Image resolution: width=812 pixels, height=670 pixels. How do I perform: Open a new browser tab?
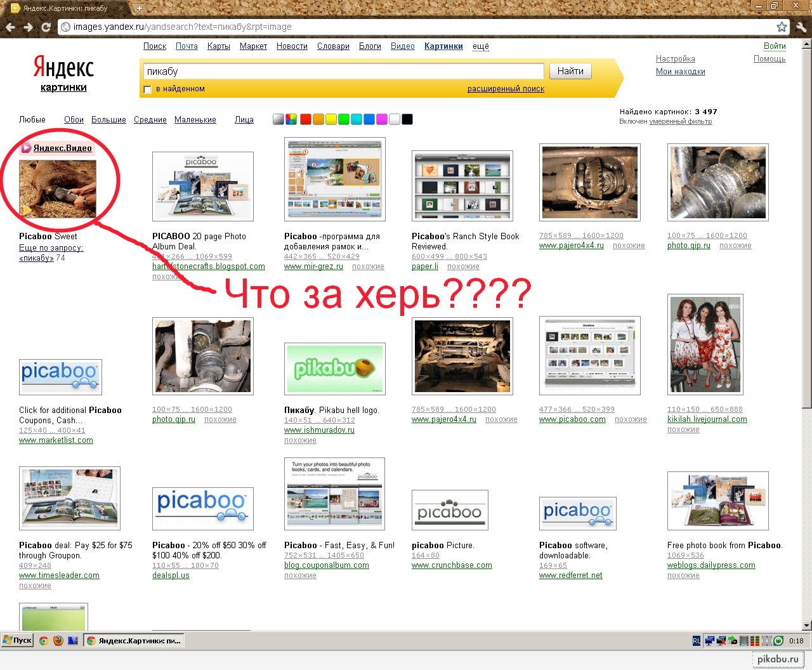click(x=140, y=8)
